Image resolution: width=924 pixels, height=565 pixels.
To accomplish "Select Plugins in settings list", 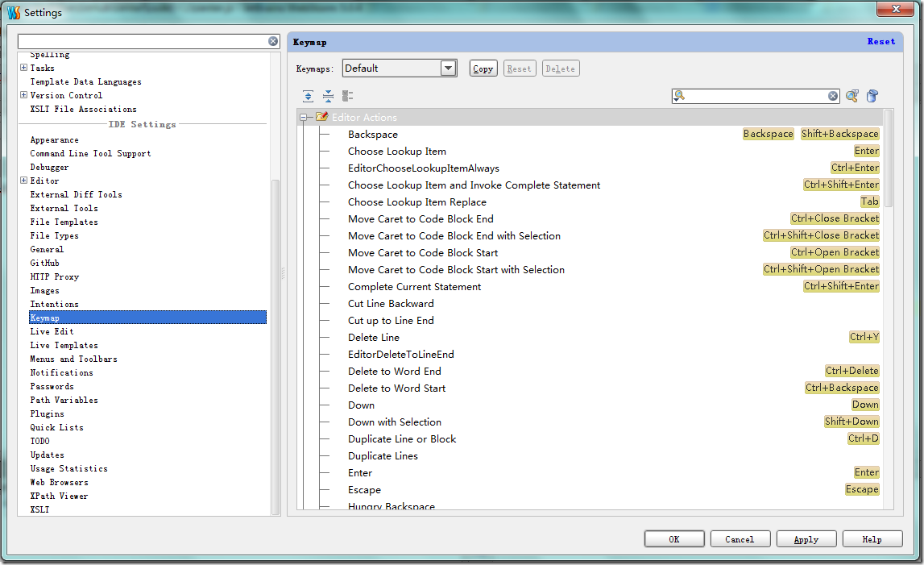I will coord(48,414).
